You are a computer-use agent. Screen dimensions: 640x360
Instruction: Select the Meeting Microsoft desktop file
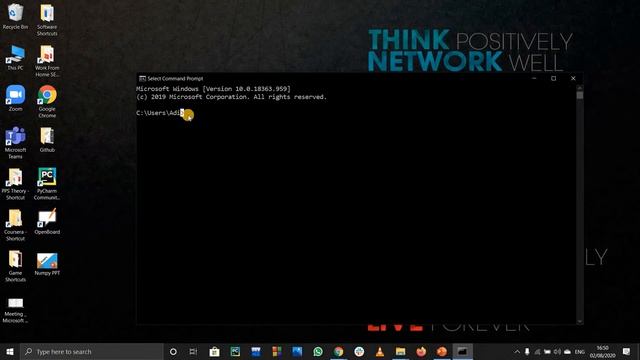tap(15, 310)
